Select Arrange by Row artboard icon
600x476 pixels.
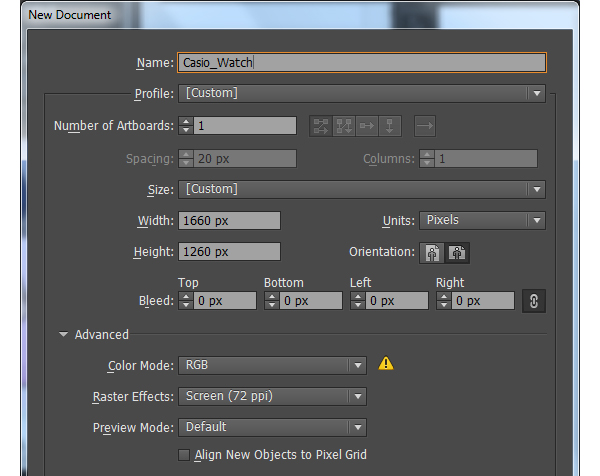pyautogui.click(x=367, y=126)
